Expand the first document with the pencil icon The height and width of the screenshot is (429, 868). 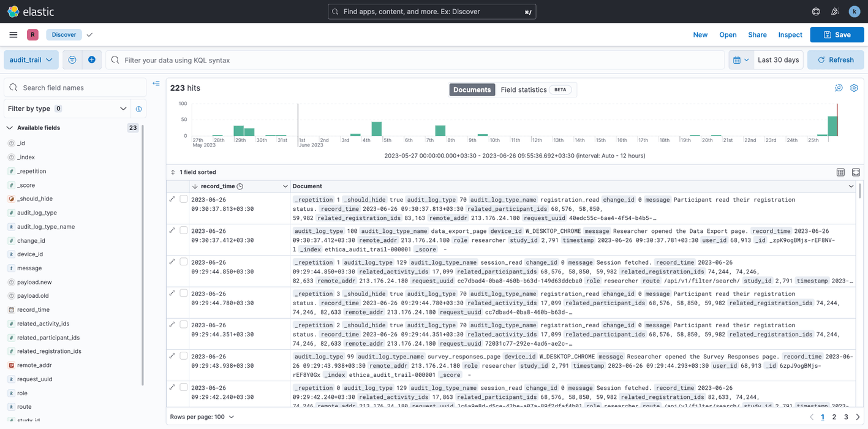(173, 199)
